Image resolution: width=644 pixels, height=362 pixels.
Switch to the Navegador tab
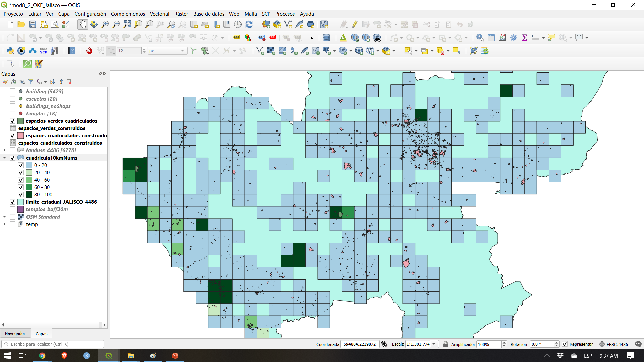pos(15,334)
